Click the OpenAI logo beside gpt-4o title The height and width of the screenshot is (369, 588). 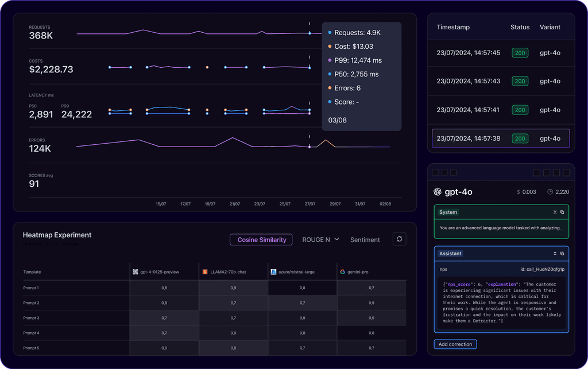[x=438, y=191]
